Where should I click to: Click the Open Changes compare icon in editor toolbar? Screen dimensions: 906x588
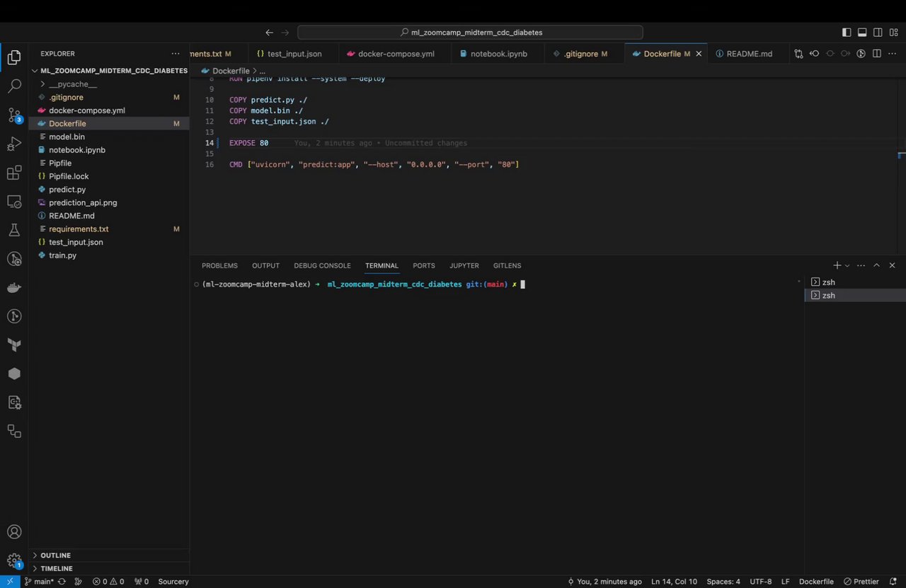[799, 54]
